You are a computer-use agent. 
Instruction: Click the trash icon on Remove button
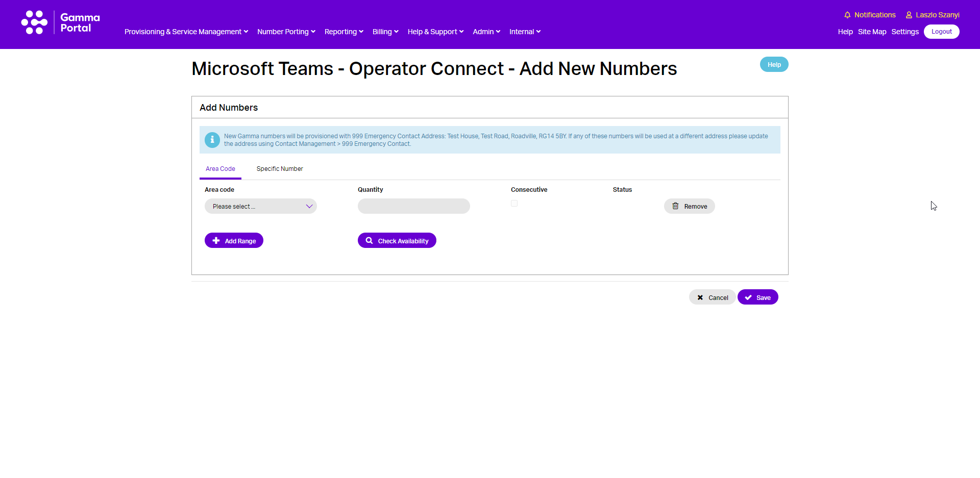coord(675,206)
